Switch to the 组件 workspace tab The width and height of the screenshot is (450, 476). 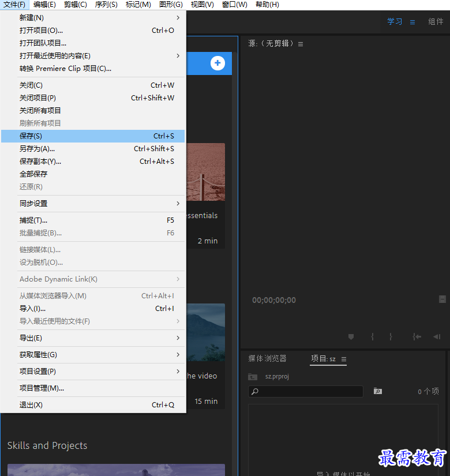(x=436, y=22)
